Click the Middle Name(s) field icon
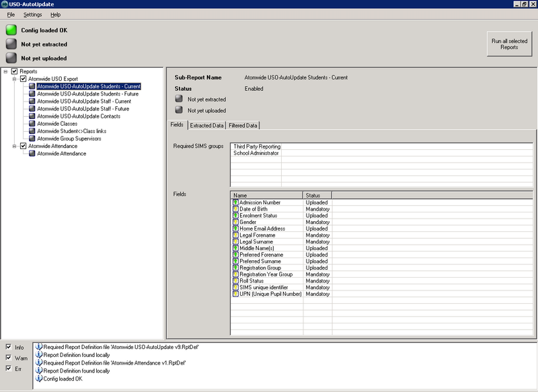Image resolution: width=538 pixels, height=392 pixels. 235,248
